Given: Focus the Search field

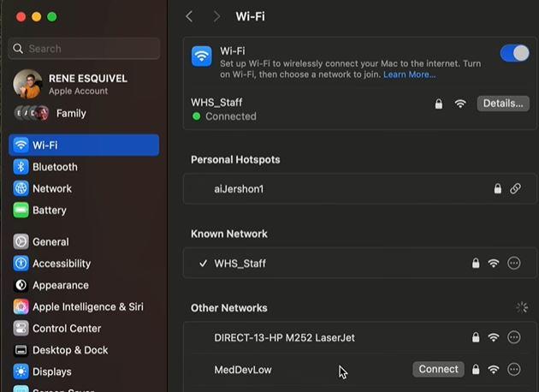Looking at the screenshot, I should 84,49.
